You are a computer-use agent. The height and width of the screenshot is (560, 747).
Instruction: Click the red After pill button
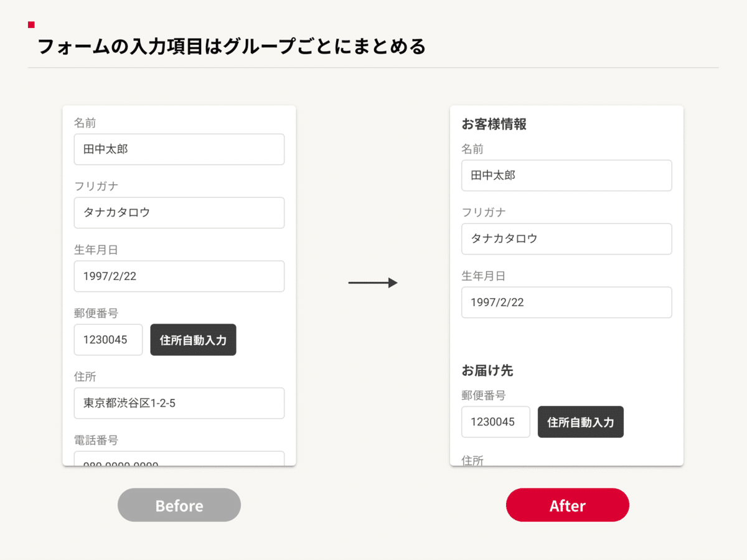[568, 505]
